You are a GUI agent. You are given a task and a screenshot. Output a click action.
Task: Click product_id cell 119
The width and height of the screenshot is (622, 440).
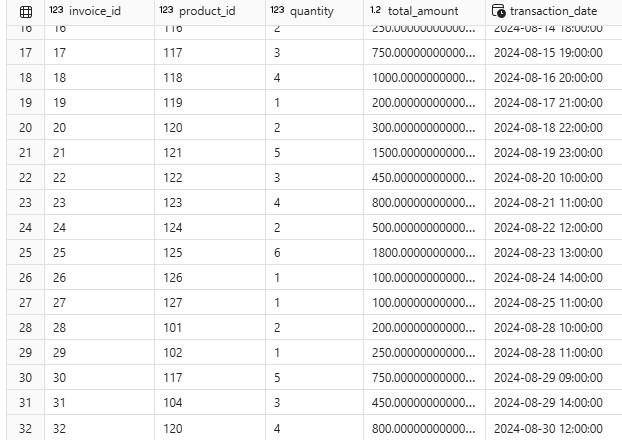pos(210,102)
